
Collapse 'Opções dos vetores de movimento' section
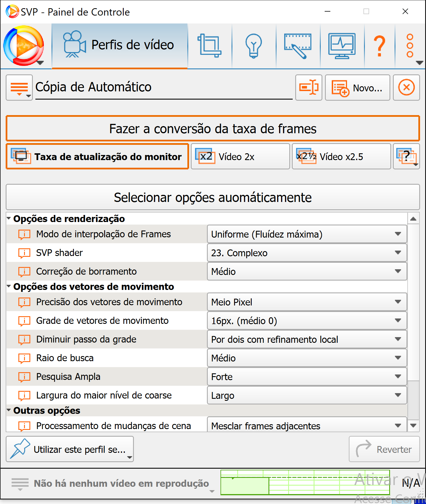click(x=9, y=287)
